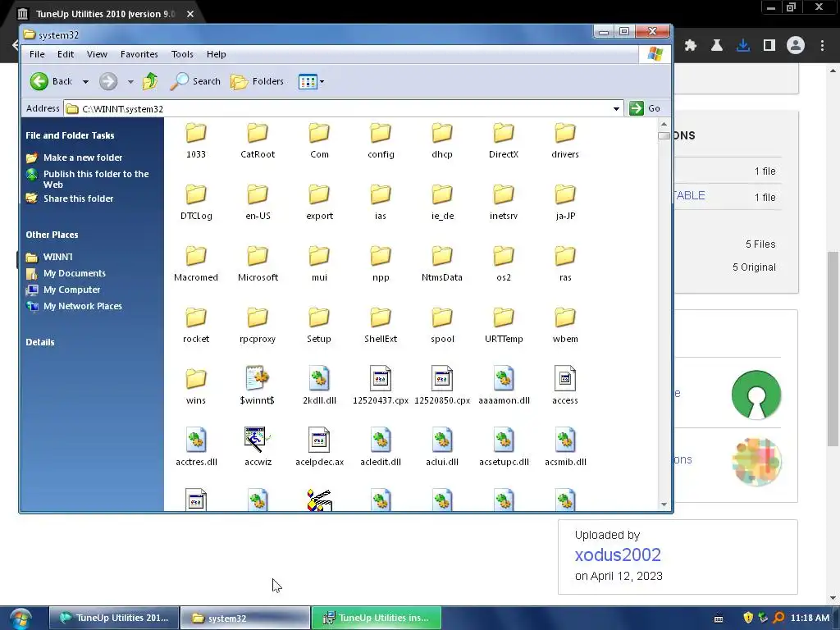This screenshot has height=630, width=840.
Task: Toggle the Folders pane button
Action: tap(257, 81)
